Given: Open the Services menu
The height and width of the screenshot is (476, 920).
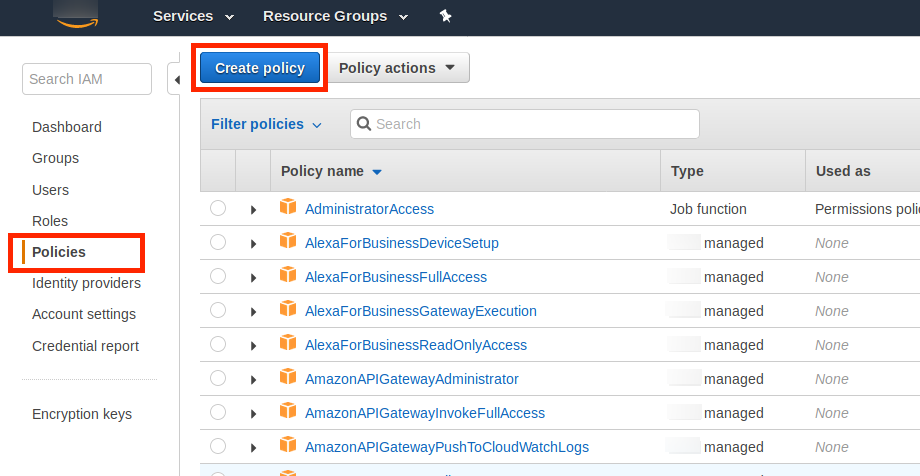Looking at the screenshot, I should pyautogui.click(x=193, y=16).
